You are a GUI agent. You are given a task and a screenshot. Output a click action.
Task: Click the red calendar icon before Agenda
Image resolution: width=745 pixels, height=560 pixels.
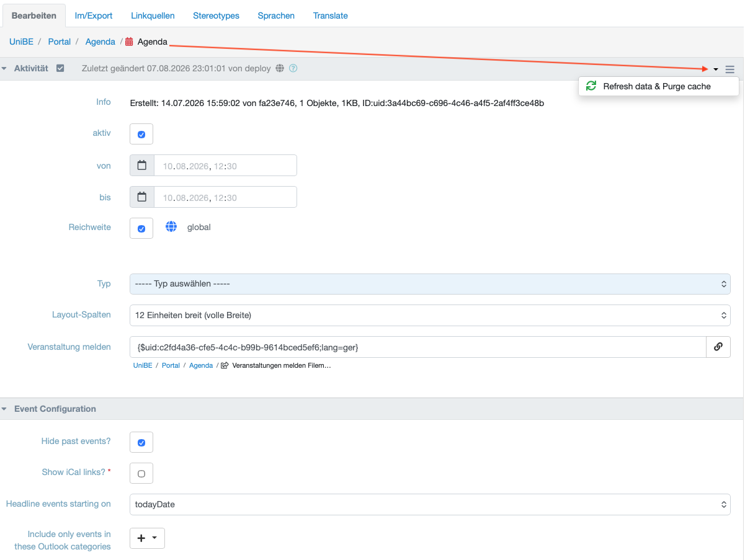point(129,42)
